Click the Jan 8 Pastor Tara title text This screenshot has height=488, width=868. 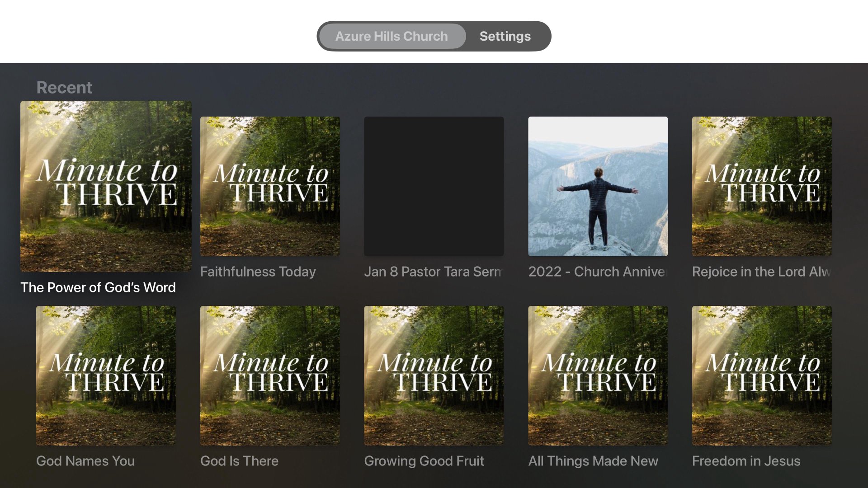pos(433,272)
